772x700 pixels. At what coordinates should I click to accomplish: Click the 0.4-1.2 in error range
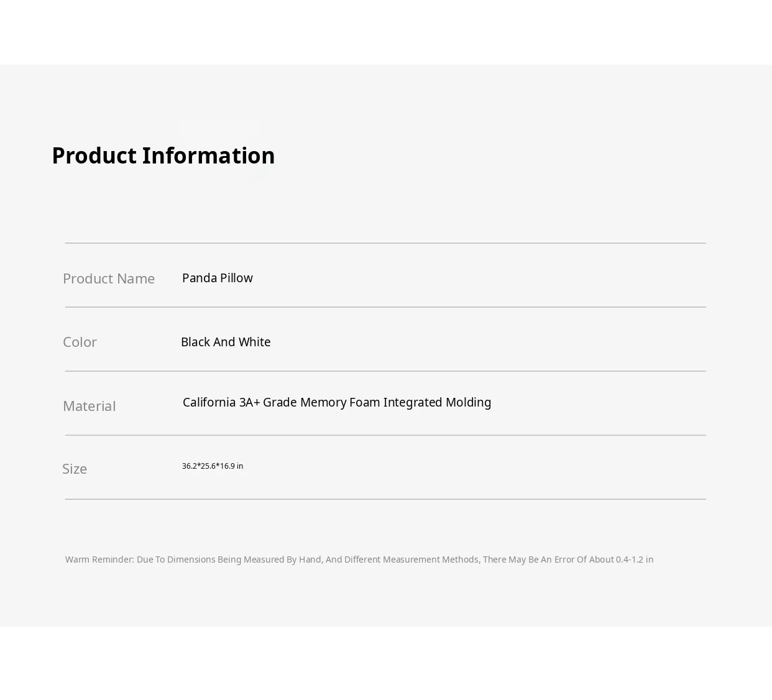[635, 560]
